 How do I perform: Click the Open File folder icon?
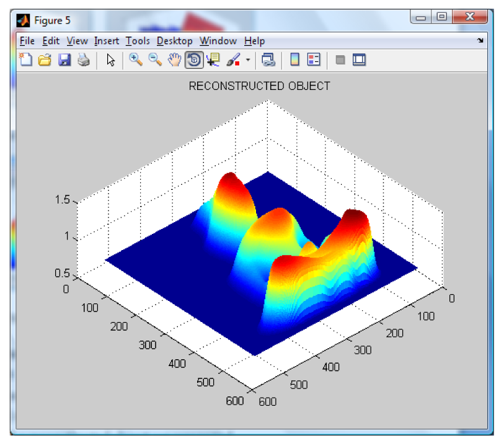(x=45, y=60)
